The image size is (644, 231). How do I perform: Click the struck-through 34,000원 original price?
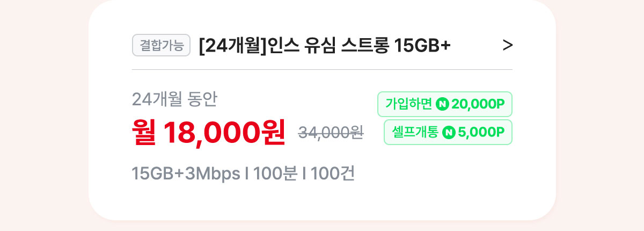[x=331, y=133]
